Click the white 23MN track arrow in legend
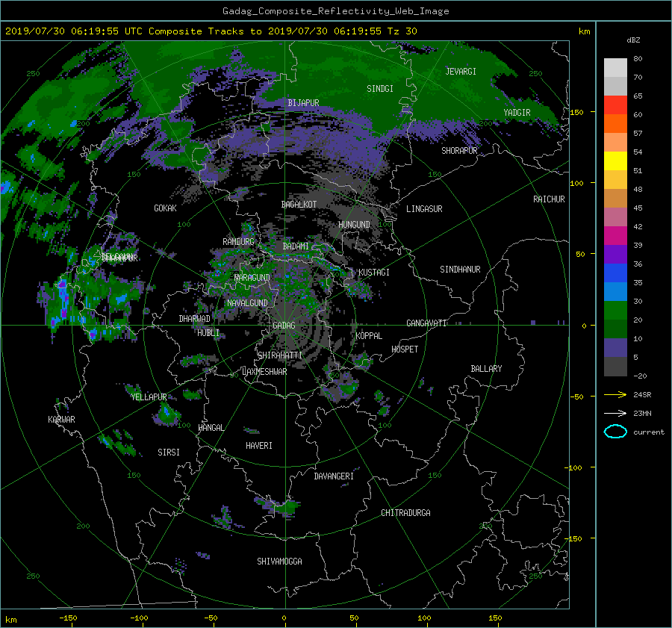Screen dimensions: 672x628 point(615,413)
